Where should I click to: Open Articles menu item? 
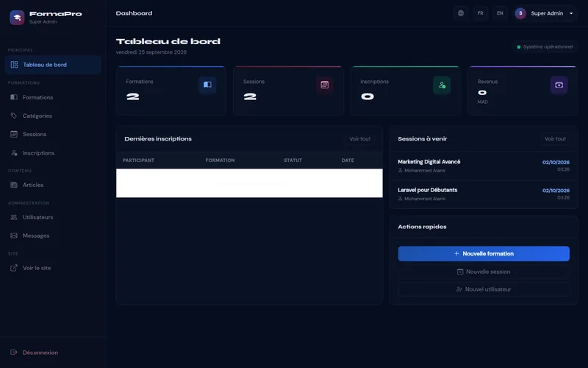tap(53, 185)
